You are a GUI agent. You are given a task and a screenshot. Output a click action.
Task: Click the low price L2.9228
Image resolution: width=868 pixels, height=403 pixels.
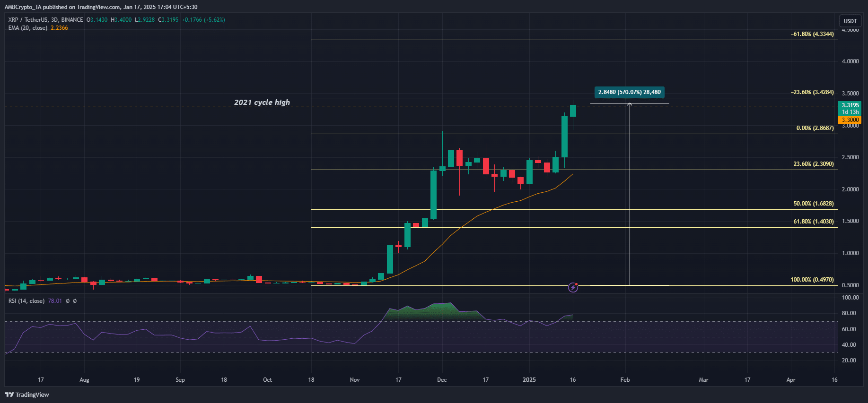(145, 20)
